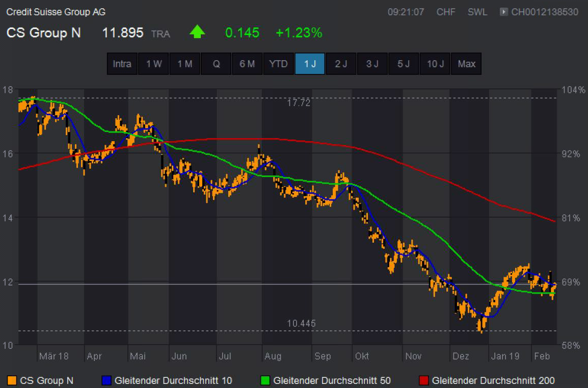Select the Intra time range tab

pyautogui.click(x=122, y=64)
